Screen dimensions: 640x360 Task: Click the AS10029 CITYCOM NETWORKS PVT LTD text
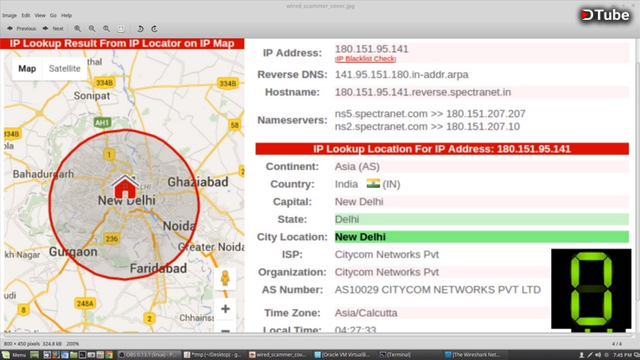coord(438,290)
